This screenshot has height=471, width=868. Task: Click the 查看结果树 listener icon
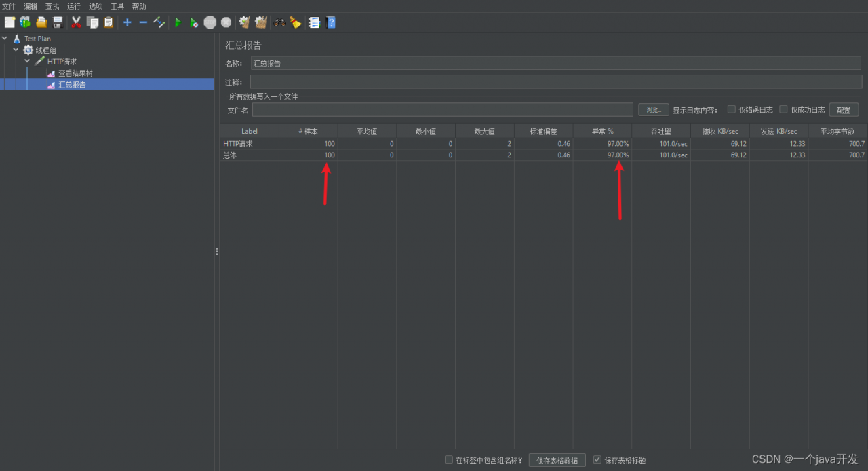pos(51,73)
